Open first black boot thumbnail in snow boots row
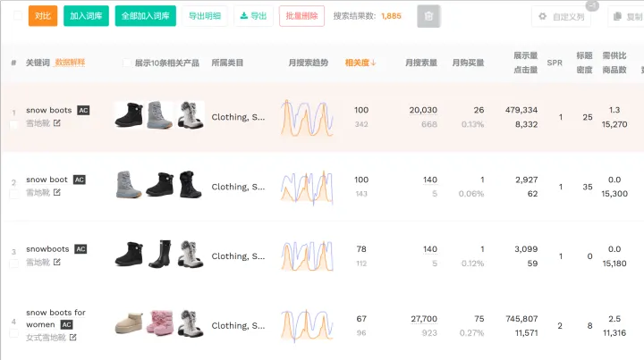 129,115
